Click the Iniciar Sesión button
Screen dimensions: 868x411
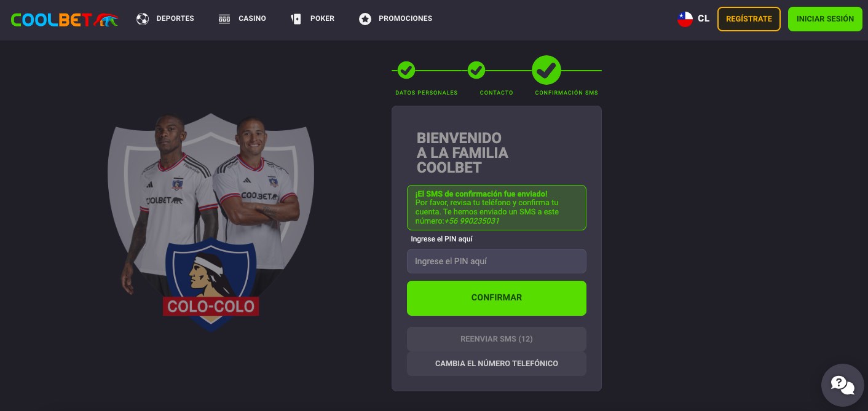point(825,19)
